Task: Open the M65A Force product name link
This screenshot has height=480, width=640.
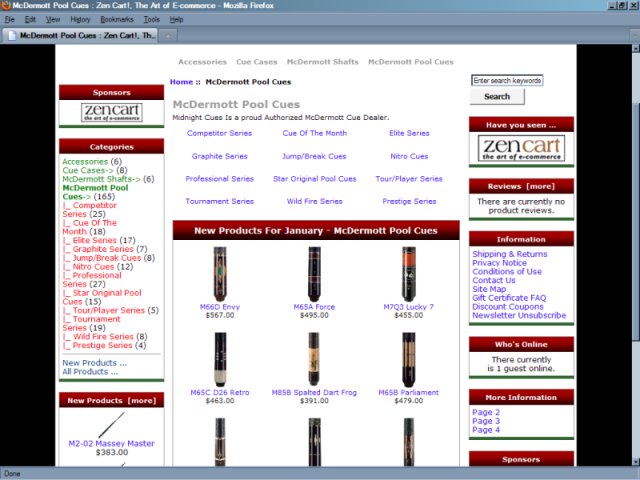Action: tap(314, 307)
